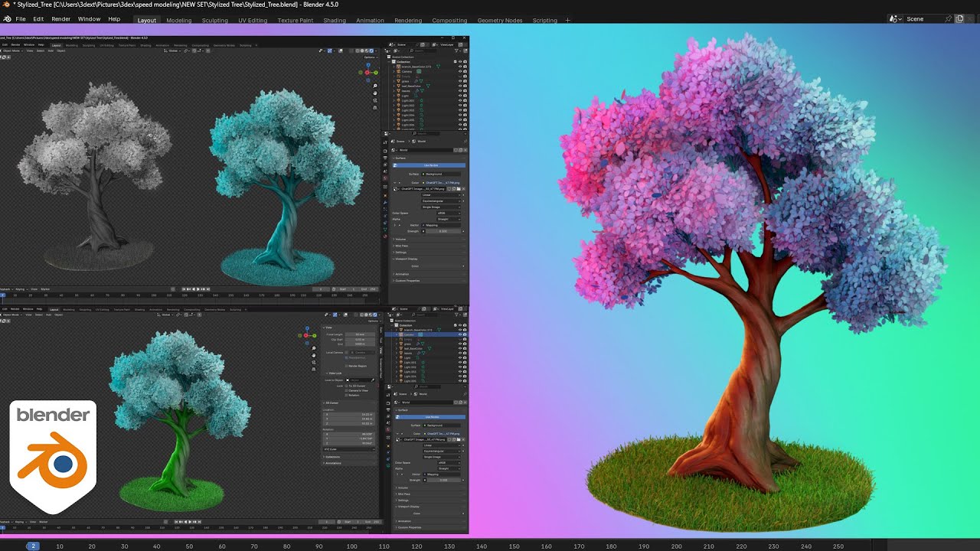Screen dimensions: 980x551
Task: Expand Annotations panel in lower viewport sidebar
Action: [335, 463]
